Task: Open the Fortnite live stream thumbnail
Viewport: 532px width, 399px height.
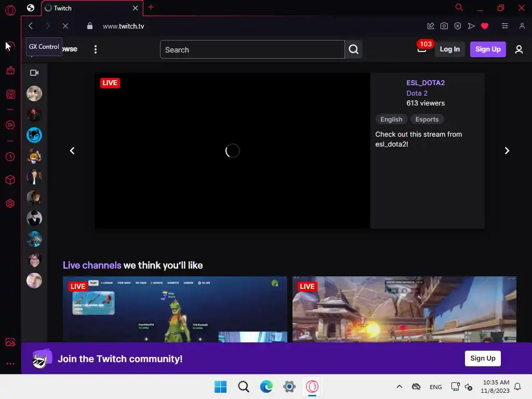Action: point(175,310)
